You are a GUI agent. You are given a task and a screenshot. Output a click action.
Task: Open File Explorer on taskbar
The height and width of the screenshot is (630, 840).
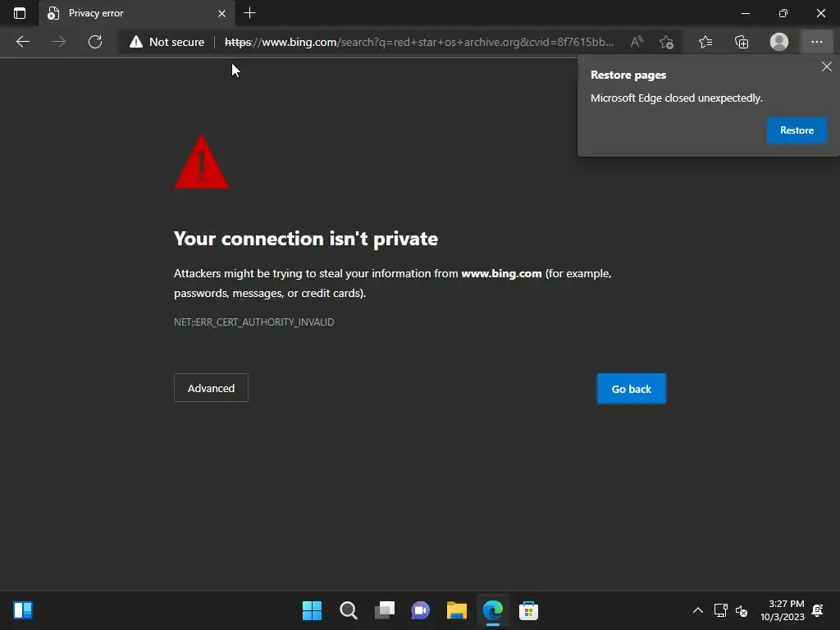click(x=457, y=610)
